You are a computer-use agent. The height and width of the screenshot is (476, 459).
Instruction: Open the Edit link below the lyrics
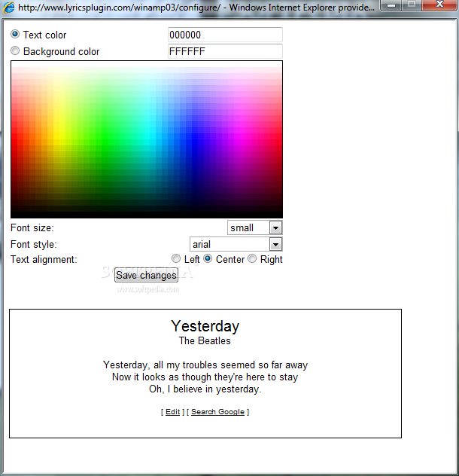172,412
